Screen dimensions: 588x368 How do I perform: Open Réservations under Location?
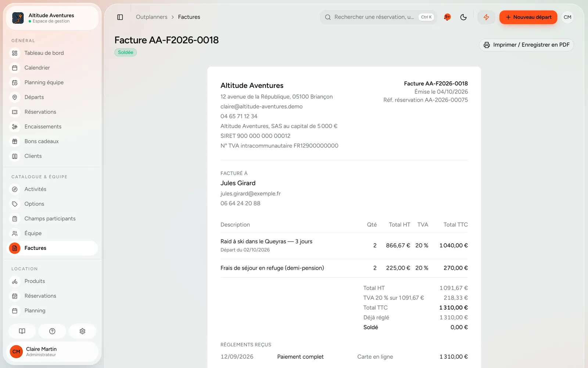[x=53, y=296]
